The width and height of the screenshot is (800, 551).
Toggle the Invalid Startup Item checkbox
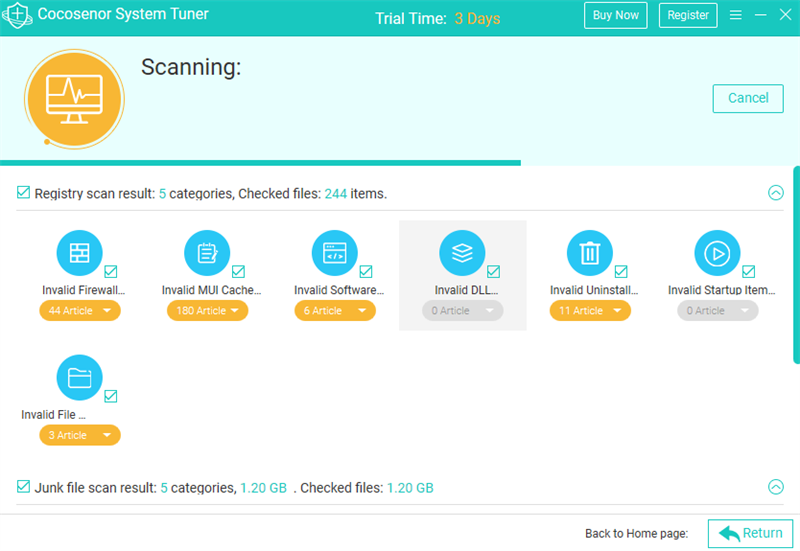(748, 271)
